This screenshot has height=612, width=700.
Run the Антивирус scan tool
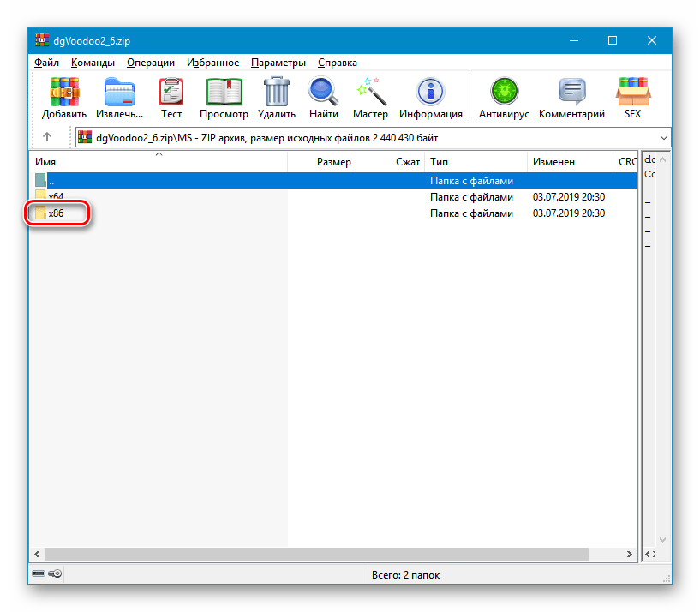tap(503, 98)
